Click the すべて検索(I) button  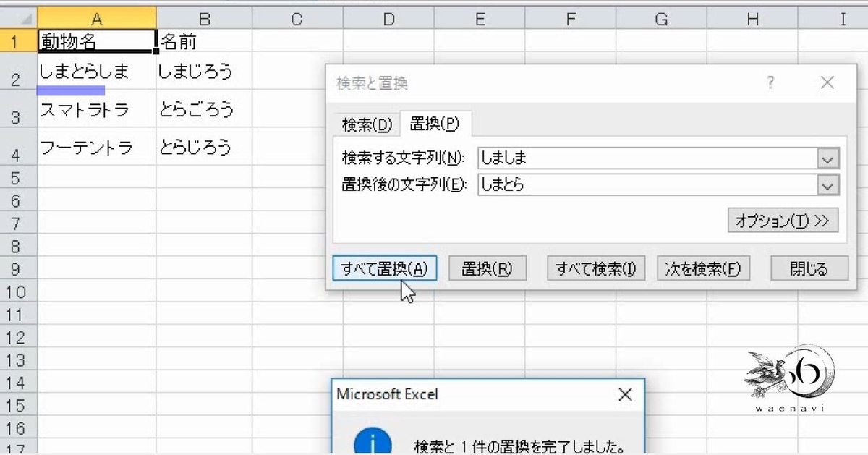[x=595, y=268]
